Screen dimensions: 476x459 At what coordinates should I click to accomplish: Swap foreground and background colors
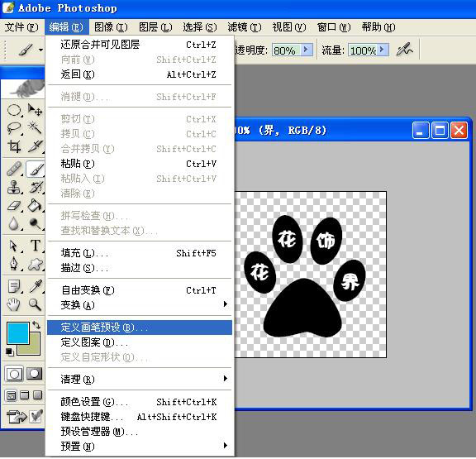pyautogui.click(x=36, y=325)
